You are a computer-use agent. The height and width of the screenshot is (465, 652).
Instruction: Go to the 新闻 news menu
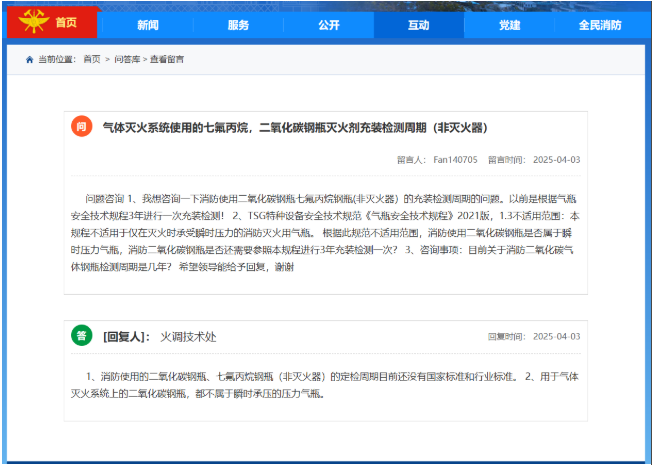(147, 24)
